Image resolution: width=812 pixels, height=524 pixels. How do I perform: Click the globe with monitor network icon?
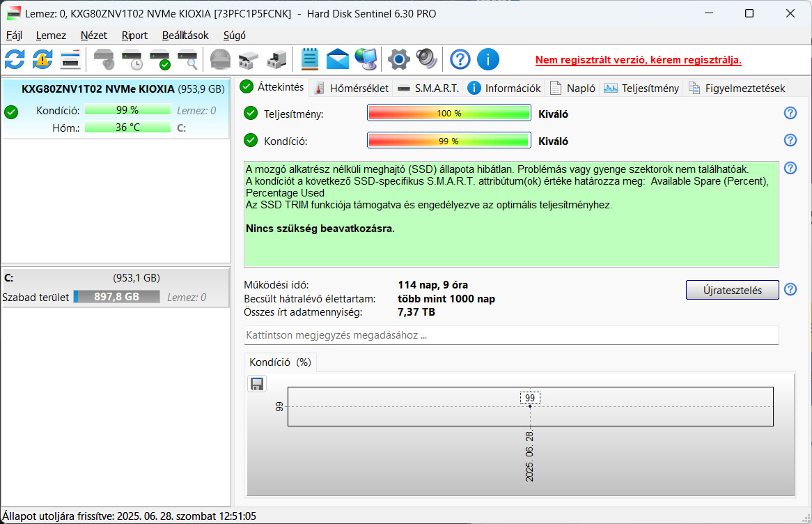click(366, 60)
